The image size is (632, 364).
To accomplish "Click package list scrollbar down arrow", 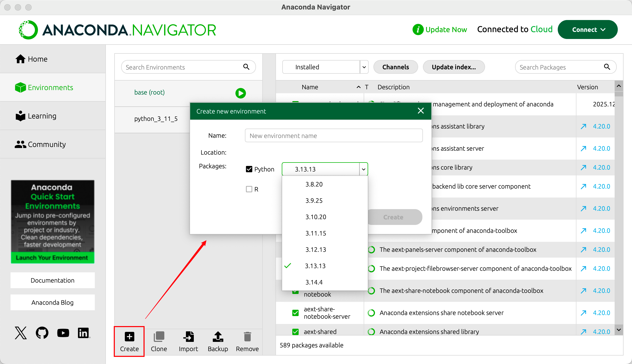I will pyautogui.click(x=619, y=330).
